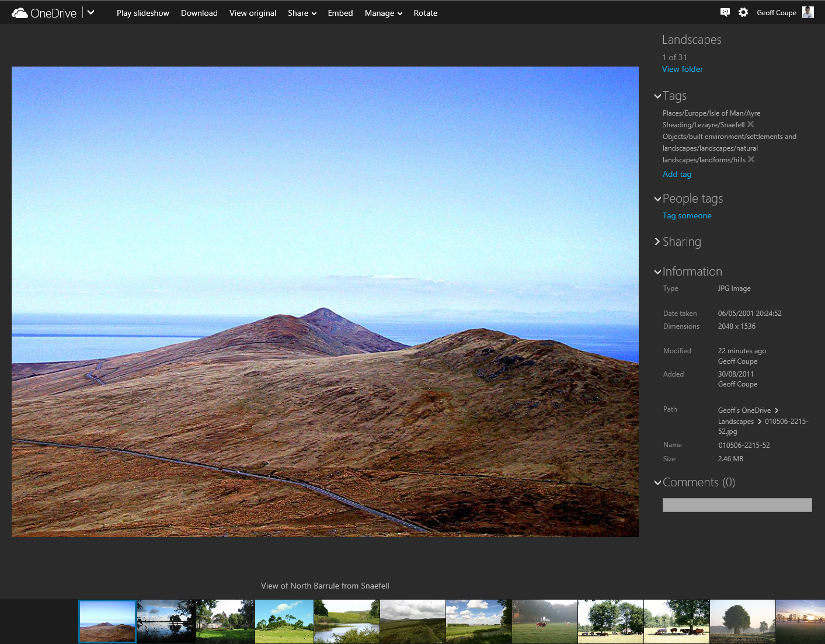This screenshot has height=644, width=825.
Task: Click the OneDrive cloud logo
Action: click(x=20, y=13)
